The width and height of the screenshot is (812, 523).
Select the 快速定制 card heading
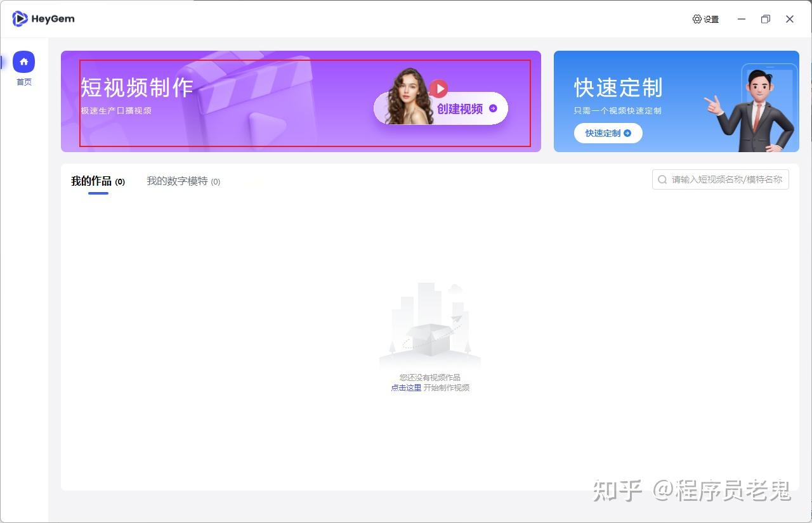(619, 87)
